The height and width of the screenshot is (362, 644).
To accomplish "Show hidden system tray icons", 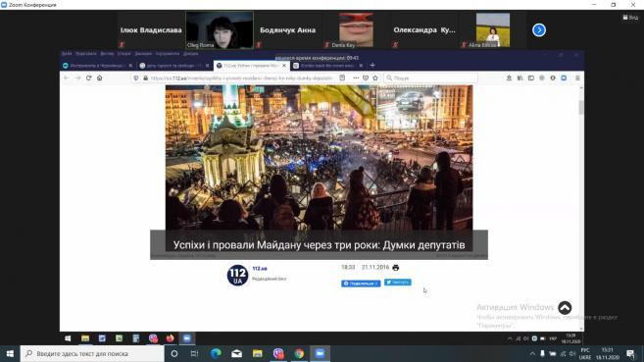I will (x=532, y=353).
